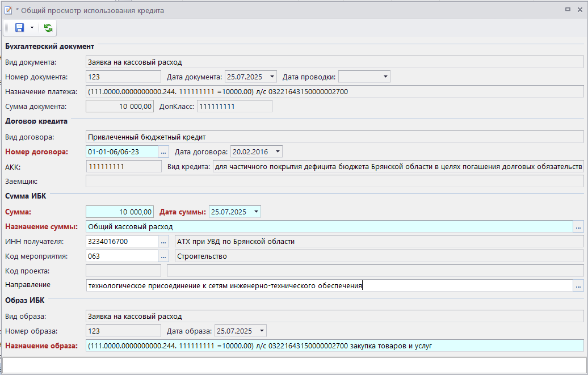
Task: Click the Сумма input field in Сумма ИБК
Action: [120, 212]
